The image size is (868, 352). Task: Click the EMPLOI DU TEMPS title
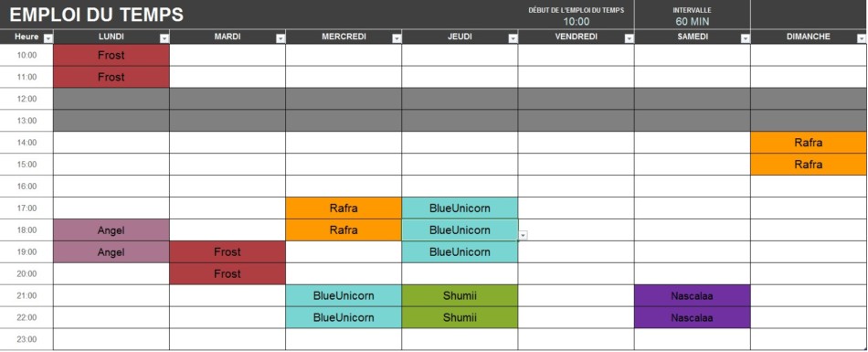pos(96,15)
